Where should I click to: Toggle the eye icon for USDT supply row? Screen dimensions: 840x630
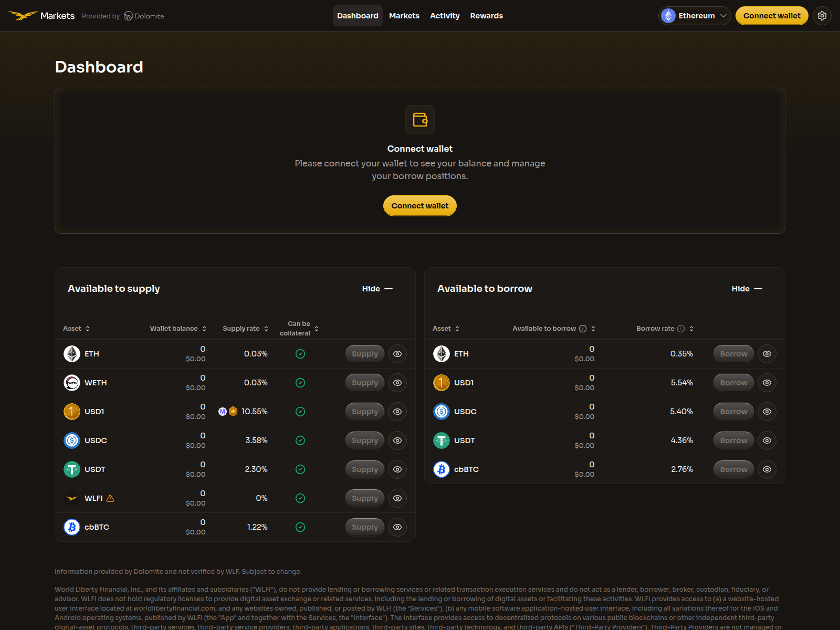pyautogui.click(x=397, y=469)
